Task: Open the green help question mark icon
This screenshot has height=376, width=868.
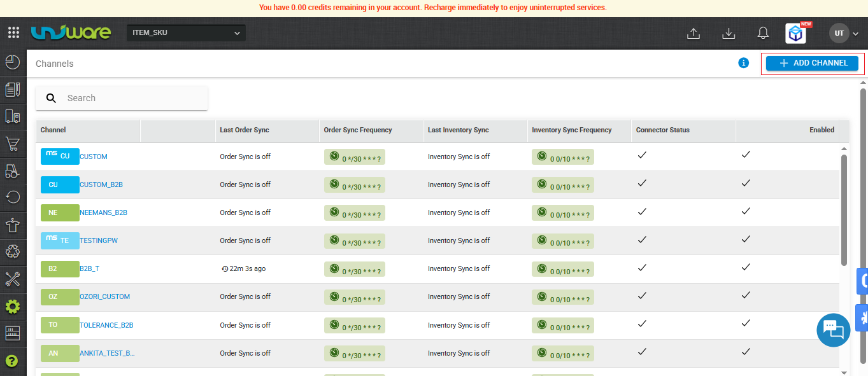Action: 12,361
